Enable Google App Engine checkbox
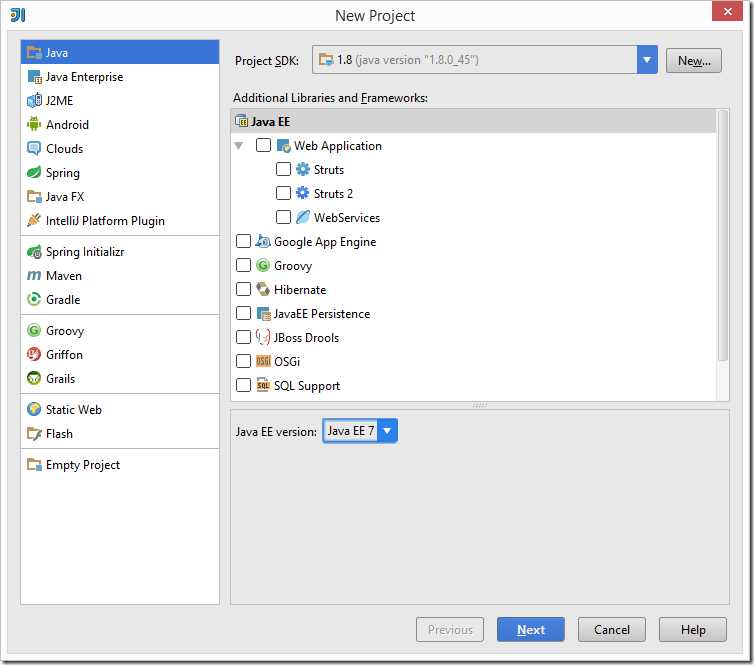The image size is (754, 665). coord(243,241)
